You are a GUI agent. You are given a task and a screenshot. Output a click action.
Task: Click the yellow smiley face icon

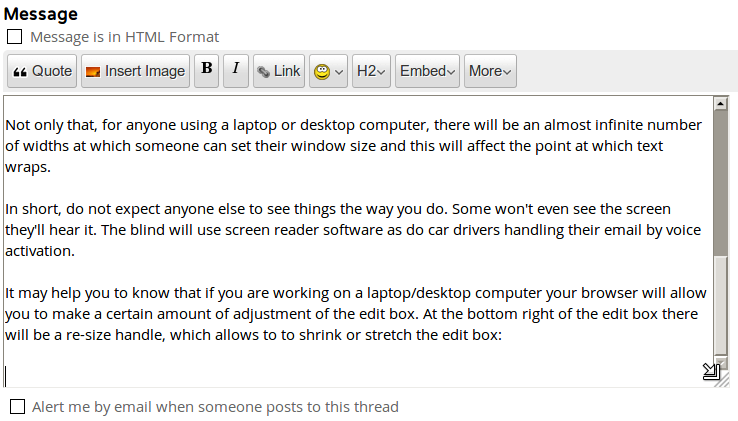[x=321, y=72]
